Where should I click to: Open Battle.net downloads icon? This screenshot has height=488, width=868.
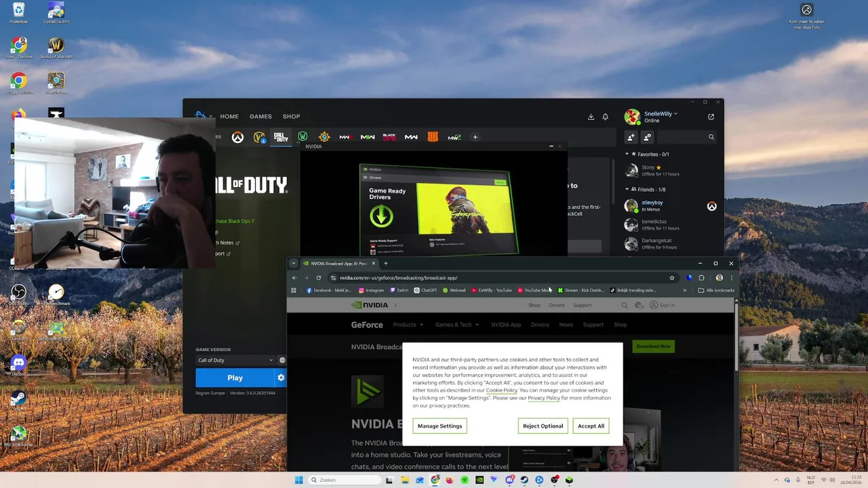tap(591, 117)
